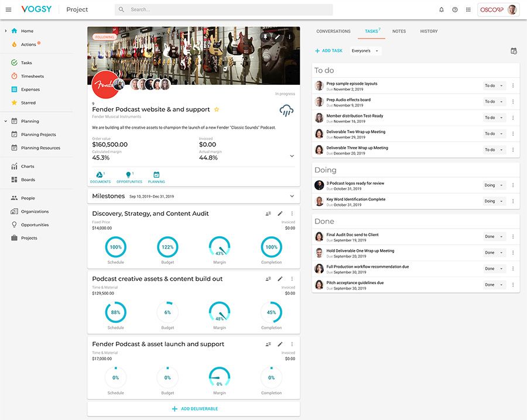The image size is (527, 420).
Task: Open Opportunities in sidebar
Action: [35, 225]
